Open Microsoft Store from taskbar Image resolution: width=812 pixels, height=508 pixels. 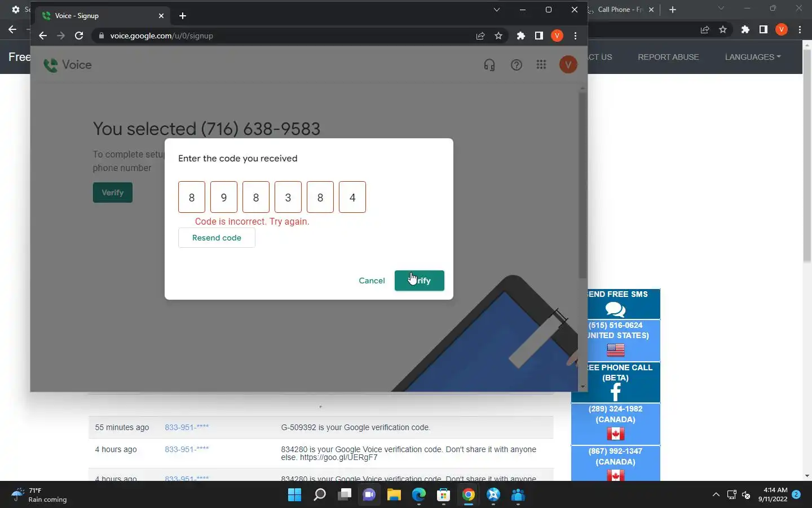[x=443, y=495]
